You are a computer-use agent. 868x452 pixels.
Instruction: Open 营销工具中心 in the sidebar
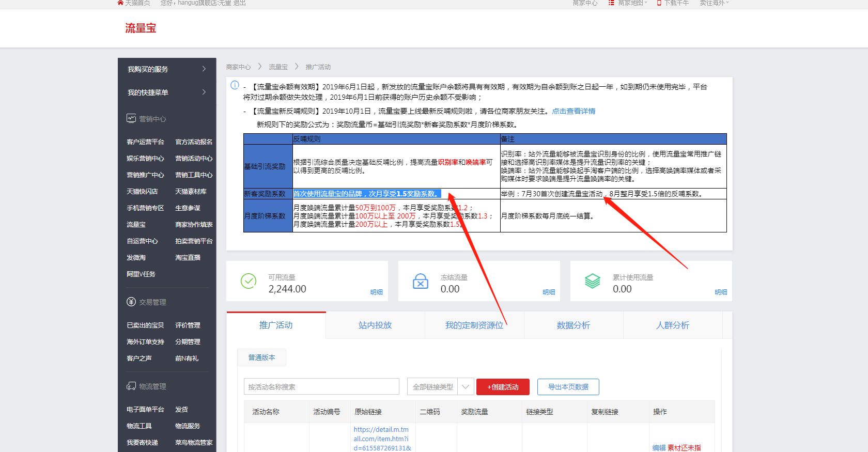[x=194, y=175]
